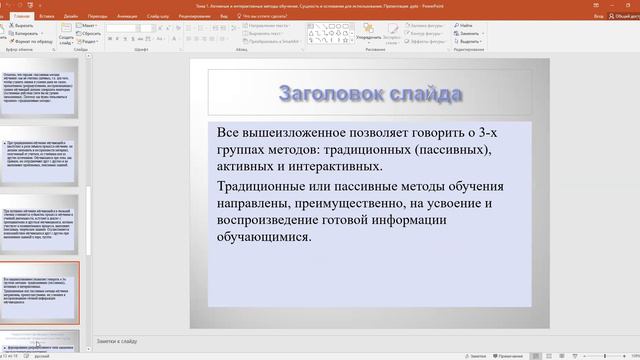The height and width of the screenshot is (360, 640).
Task: Click the zoom out minus button
Action: click(x=584, y=356)
